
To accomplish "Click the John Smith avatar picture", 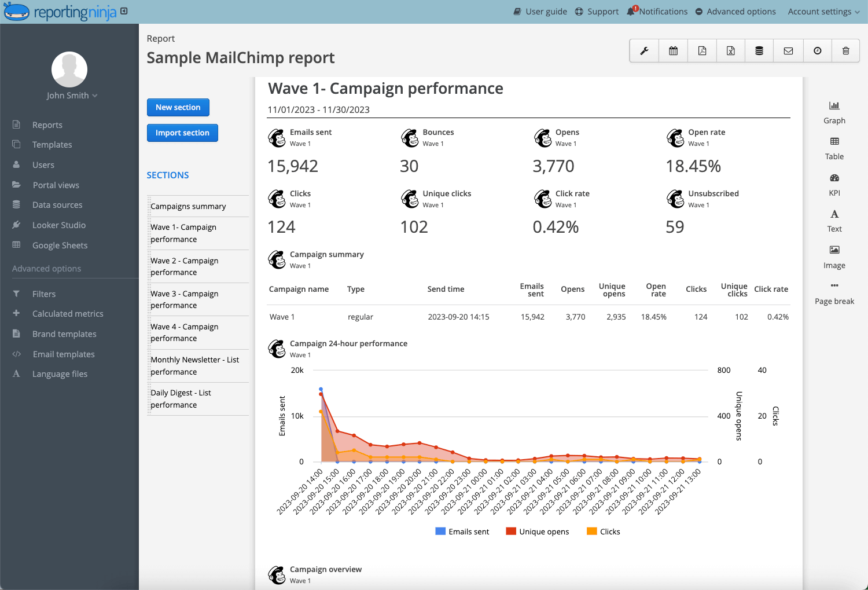I will (x=69, y=69).
